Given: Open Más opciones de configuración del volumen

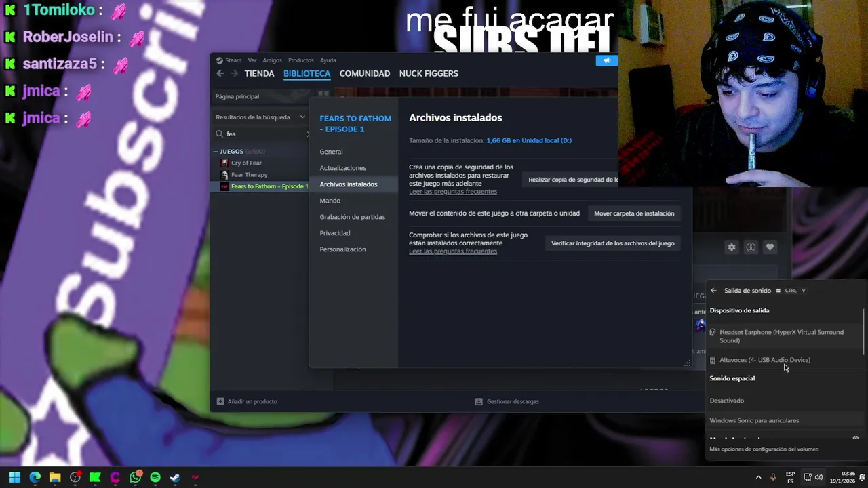Looking at the screenshot, I should point(764,449).
